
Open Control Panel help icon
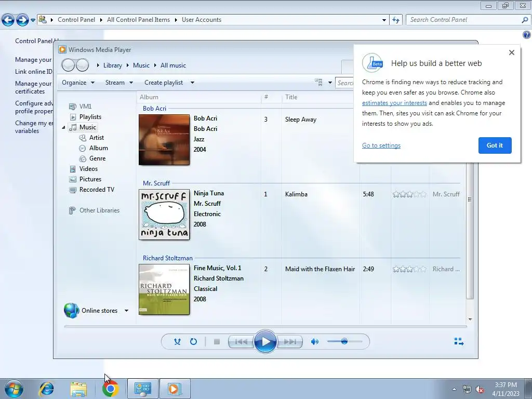(x=527, y=35)
